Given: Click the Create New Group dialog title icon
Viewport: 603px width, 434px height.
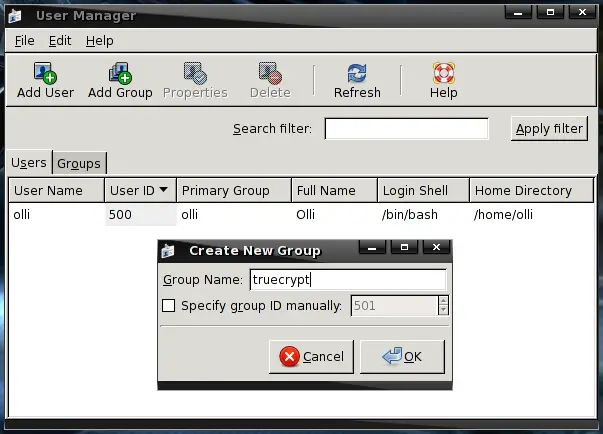Looking at the screenshot, I should point(170,250).
